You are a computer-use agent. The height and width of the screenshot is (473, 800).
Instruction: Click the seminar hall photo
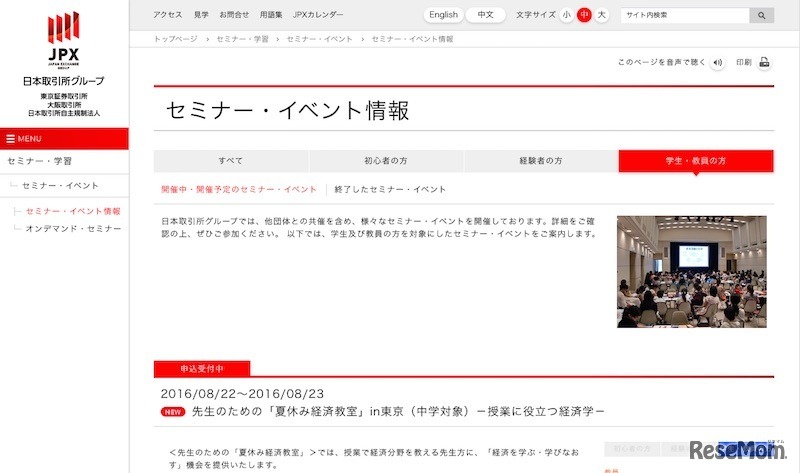[x=691, y=271]
